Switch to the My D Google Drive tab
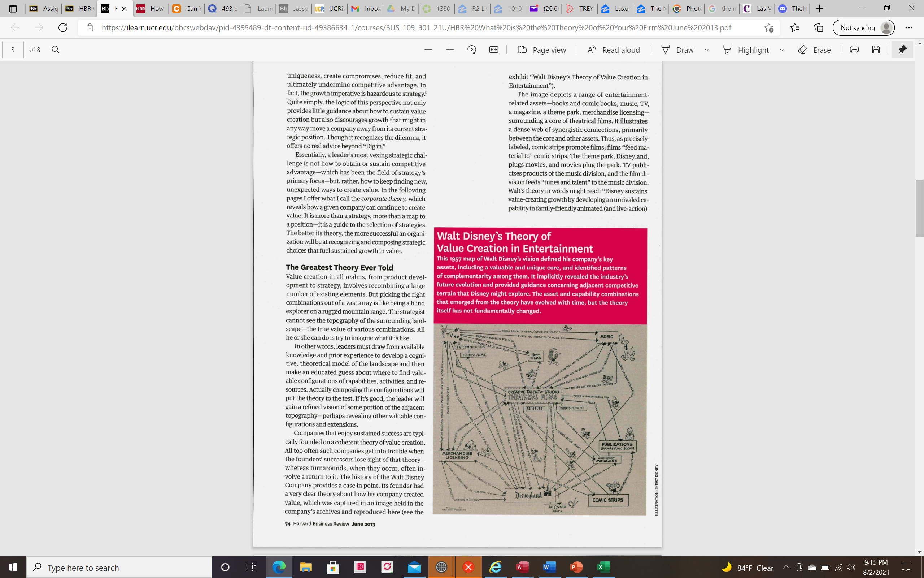 pos(401,8)
